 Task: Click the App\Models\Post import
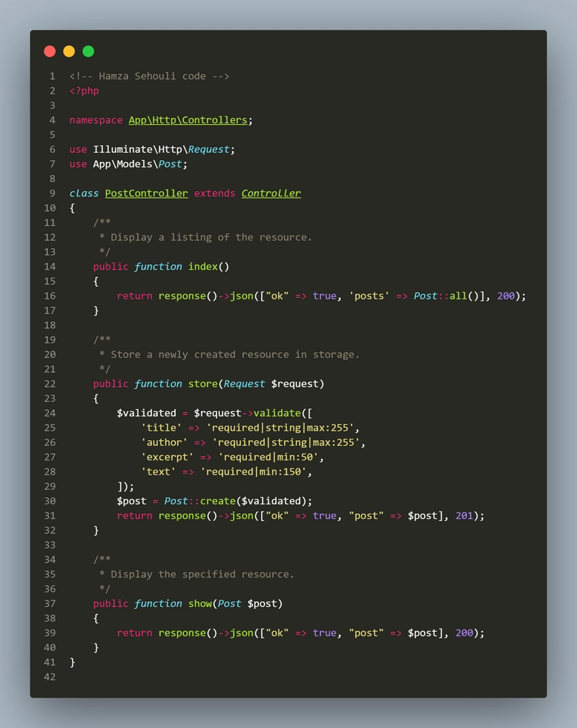(x=137, y=164)
